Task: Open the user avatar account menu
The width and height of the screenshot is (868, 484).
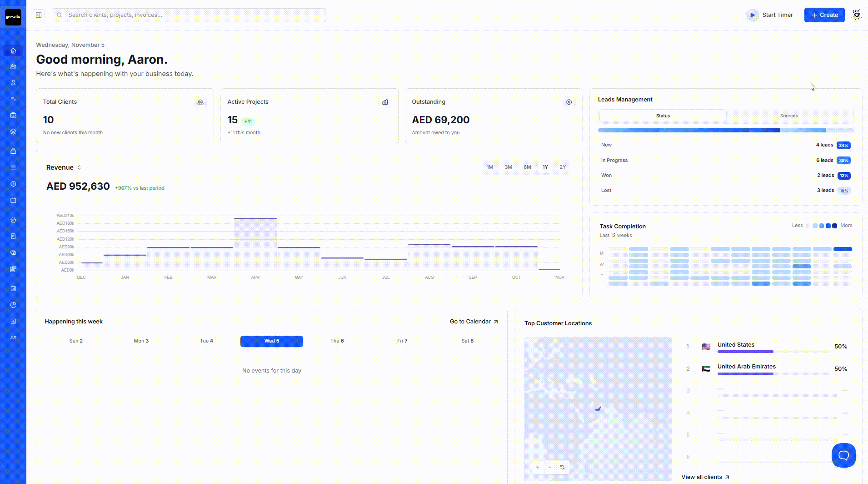Action: point(856,15)
